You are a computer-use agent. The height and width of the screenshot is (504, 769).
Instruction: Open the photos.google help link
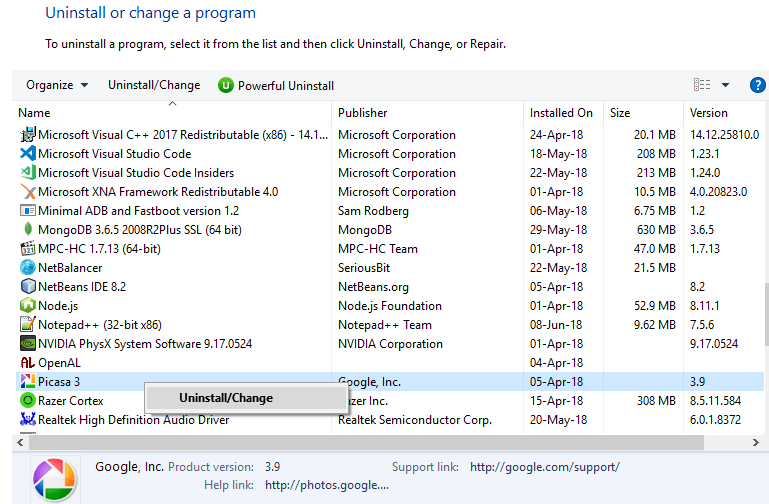pyautogui.click(x=327, y=485)
